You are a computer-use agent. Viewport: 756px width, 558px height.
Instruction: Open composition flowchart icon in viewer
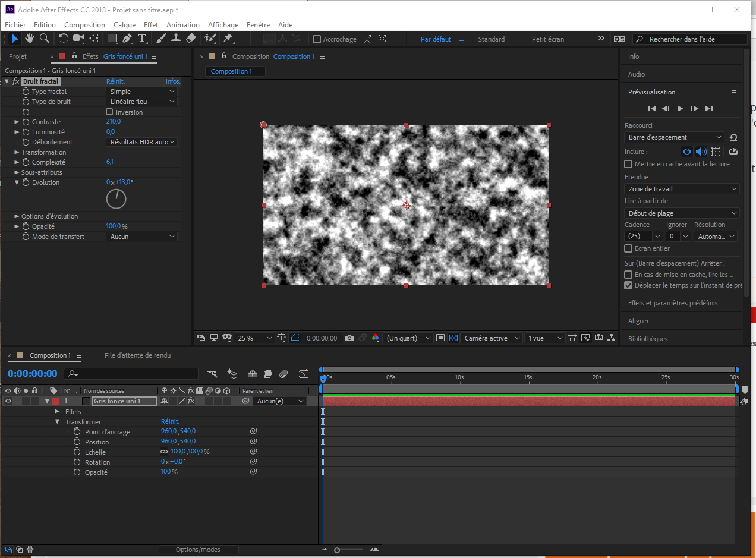(x=612, y=338)
